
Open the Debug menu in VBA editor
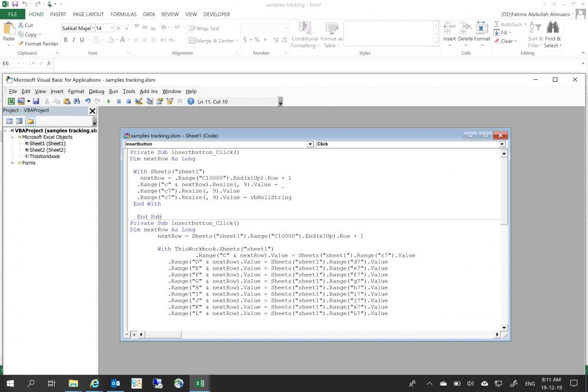[96, 92]
